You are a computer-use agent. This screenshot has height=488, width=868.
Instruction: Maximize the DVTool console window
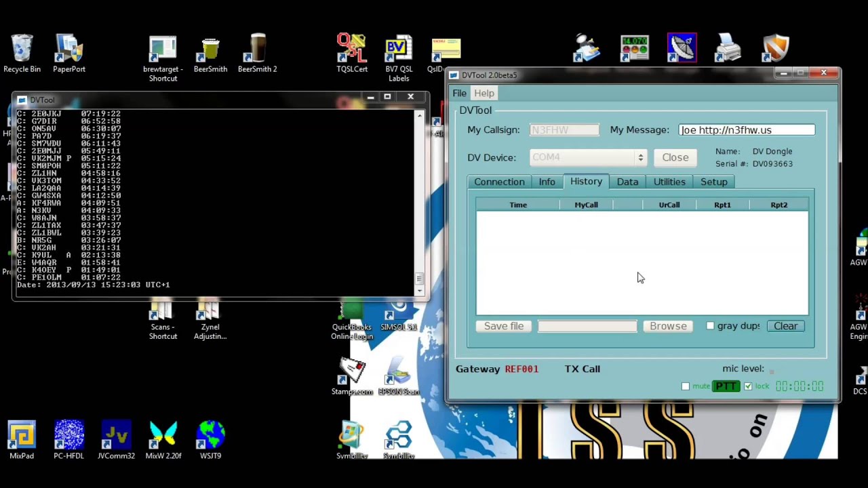tap(387, 97)
